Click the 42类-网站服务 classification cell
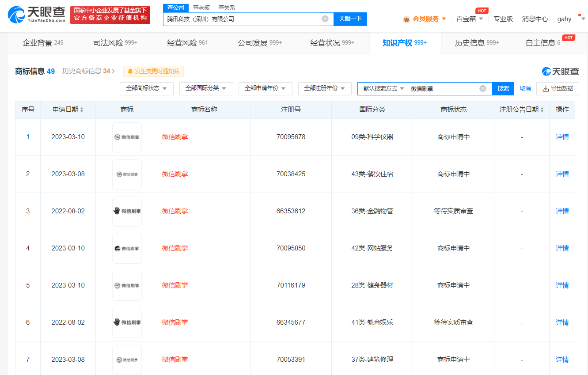This screenshot has height=375, width=588. coord(372,248)
